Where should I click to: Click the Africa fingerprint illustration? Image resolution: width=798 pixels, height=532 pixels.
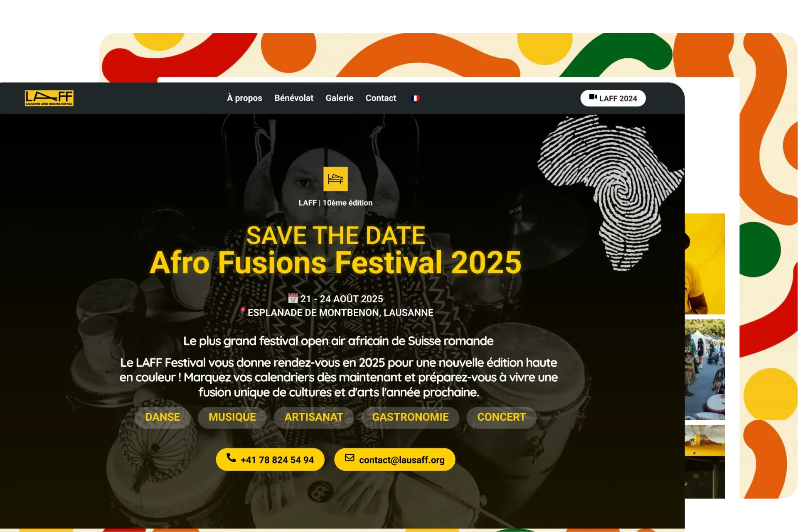point(611,191)
